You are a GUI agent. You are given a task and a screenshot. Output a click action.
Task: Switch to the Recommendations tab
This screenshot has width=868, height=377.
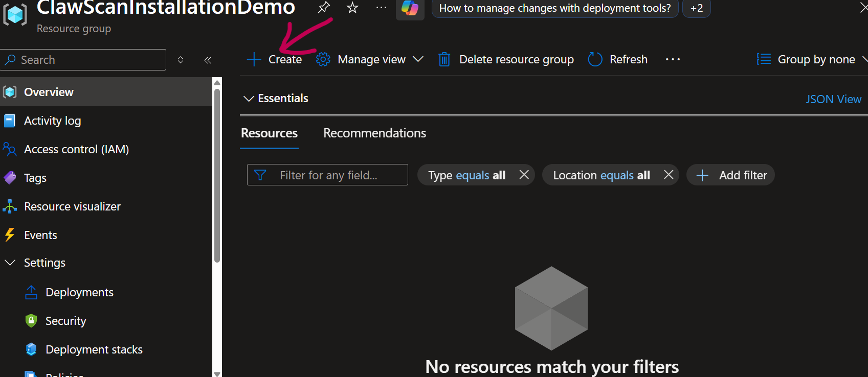pyautogui.click(x=374, y=133)
